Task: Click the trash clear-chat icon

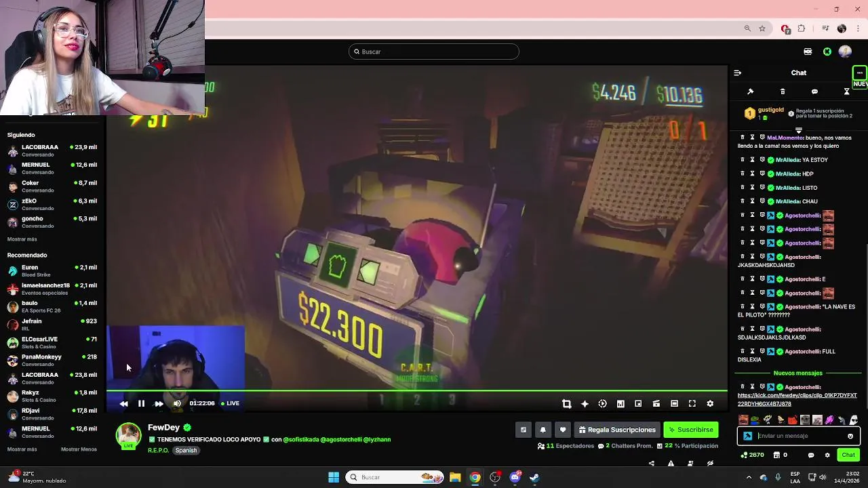Action: pos(783,91)
